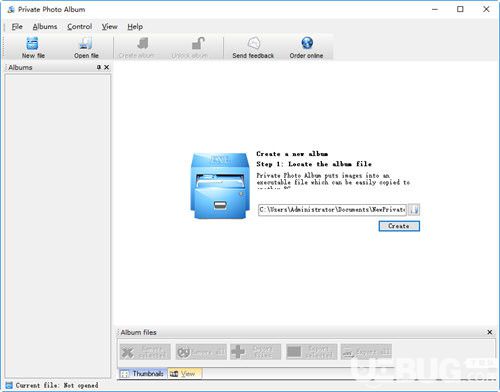Click the Create button
Image resolution: width=500 pixels, height=392 pixels.
399,226
